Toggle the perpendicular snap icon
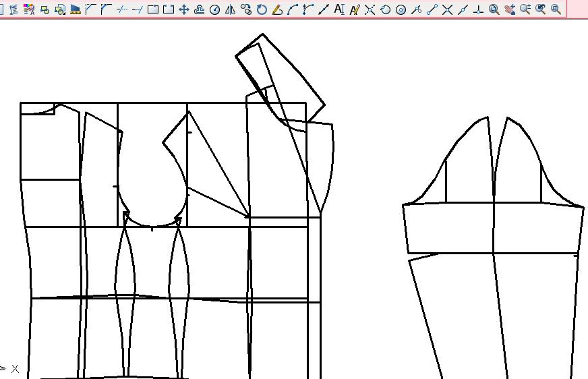Viewport: 588px width, 379px height. pyautogui.click(x=478, y=9)
